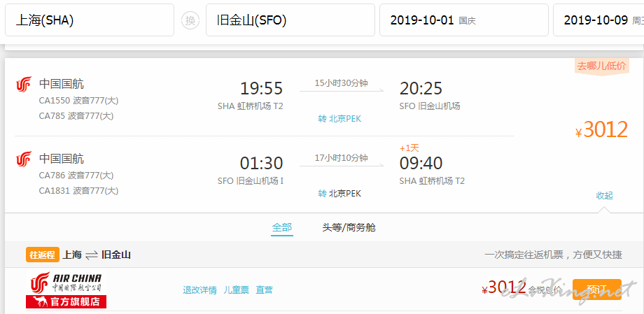This screenshot has width=644, height=314.
Task: Click flight number CA1831 波音777(大)
Action: coord(78,191)
